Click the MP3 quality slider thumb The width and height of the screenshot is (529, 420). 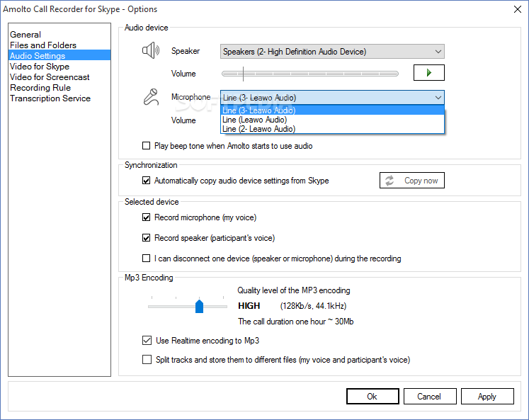click(x=200, y=306)
